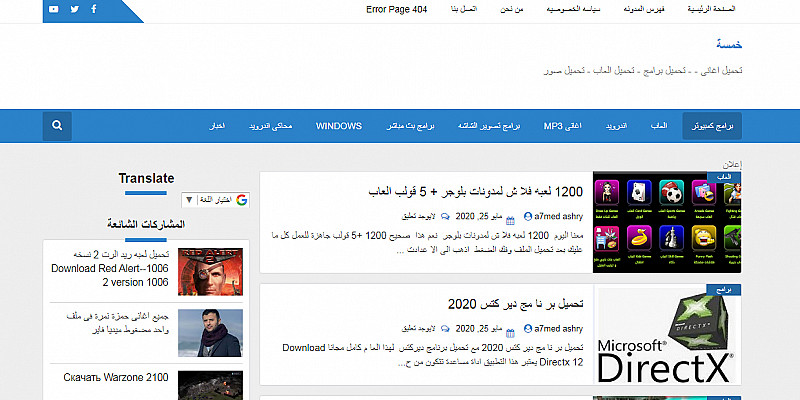Select the اخبار navbar tab
The height and width of the screenshot is (400, 800).
(x=217, y=126)
